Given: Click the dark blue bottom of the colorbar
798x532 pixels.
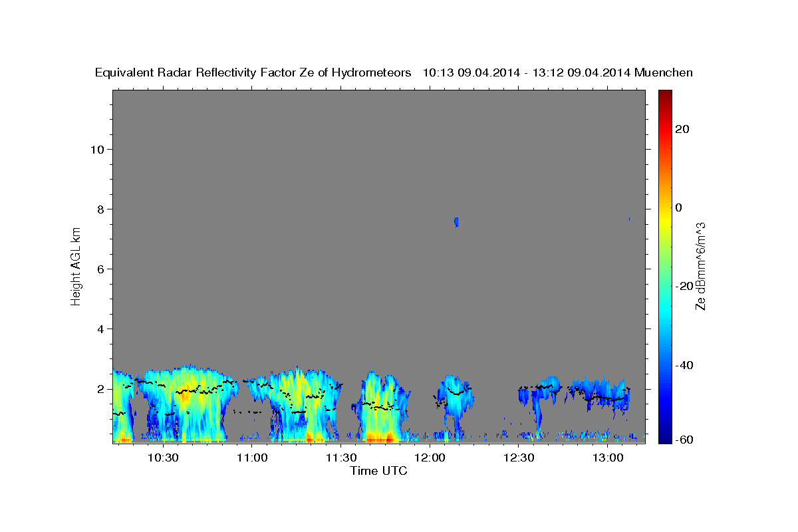Looking at the screenshot, I should pos(664,437).
